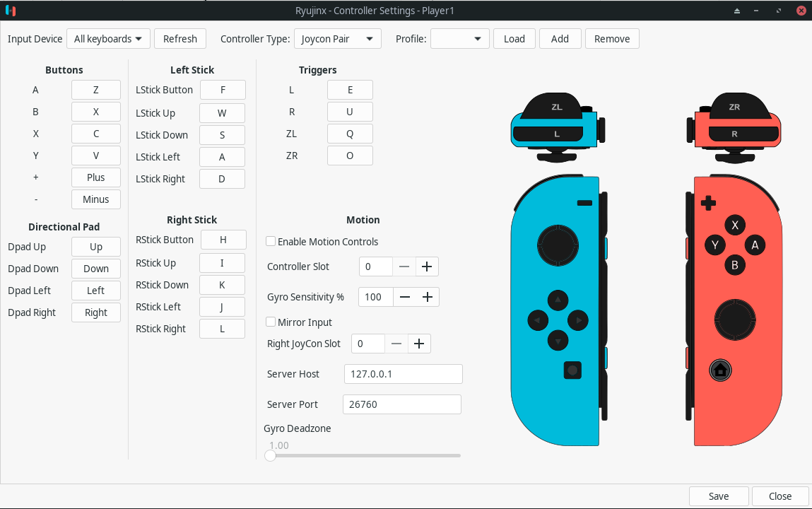Click the D-pad right arrow on blue Joy-Con
The image size is (812, 509).
[578, 320]
